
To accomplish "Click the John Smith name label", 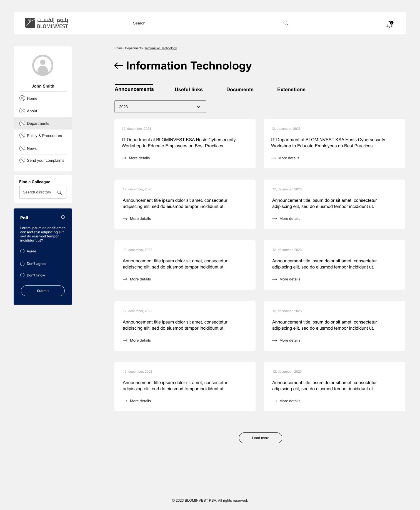I will [43, 86].
